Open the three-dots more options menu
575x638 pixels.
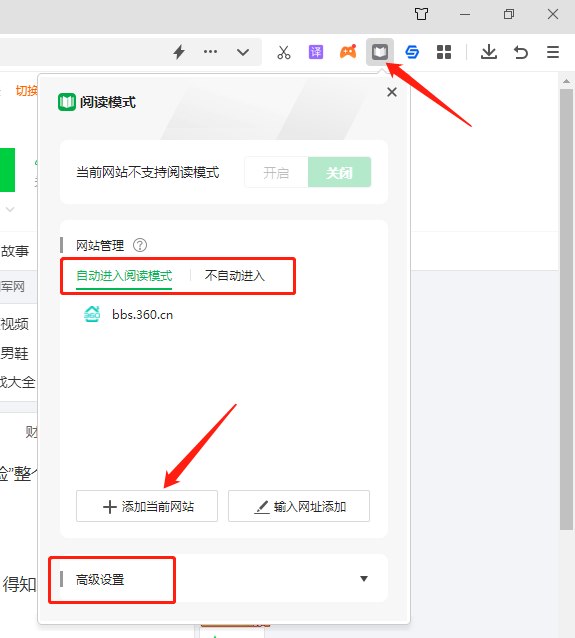coord(210,52)
